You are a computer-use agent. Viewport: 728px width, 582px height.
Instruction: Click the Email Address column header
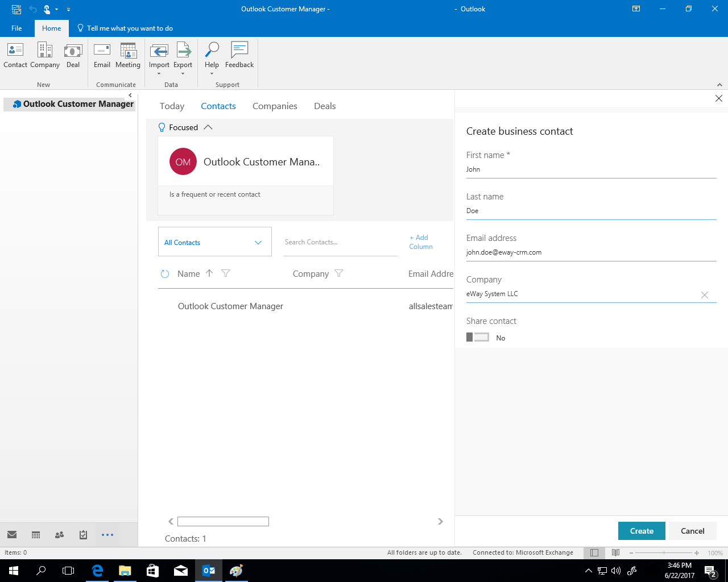click(431, 274)
